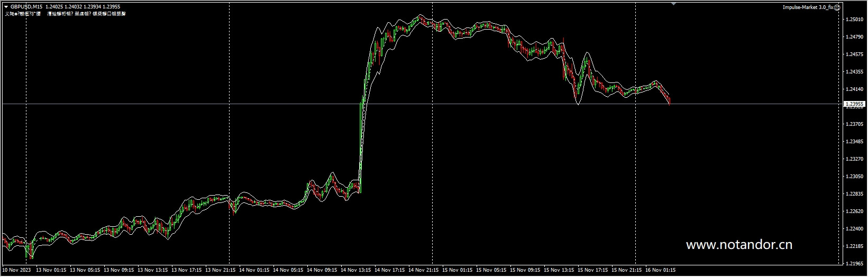Click the 13 Nov 01:15 time label
The image size is (868, 277).
point(51,270)
